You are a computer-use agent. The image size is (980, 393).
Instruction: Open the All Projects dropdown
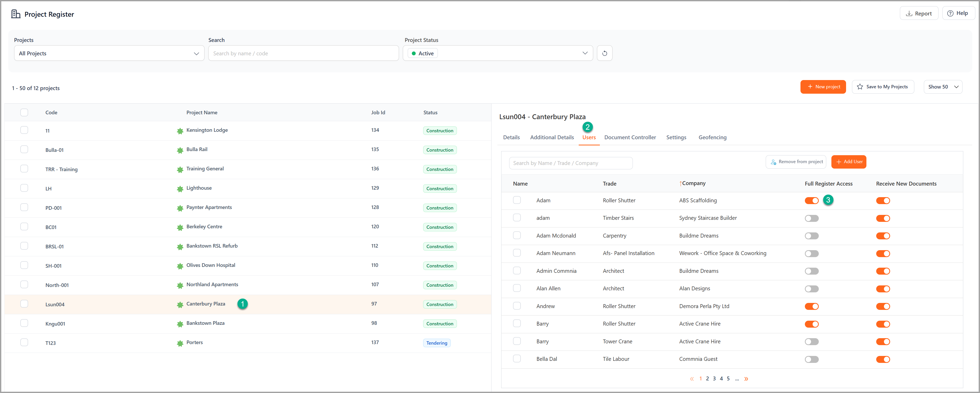[x=109, y=53]
